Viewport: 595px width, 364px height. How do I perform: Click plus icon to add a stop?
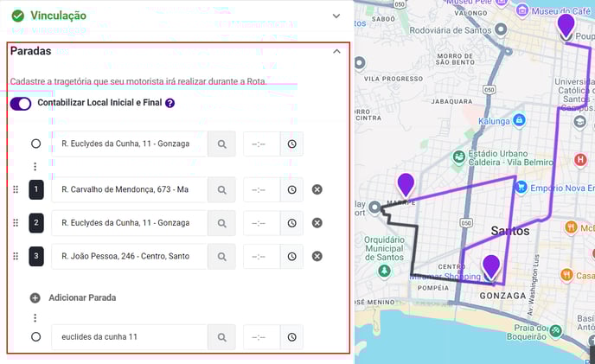coord(35,297)
